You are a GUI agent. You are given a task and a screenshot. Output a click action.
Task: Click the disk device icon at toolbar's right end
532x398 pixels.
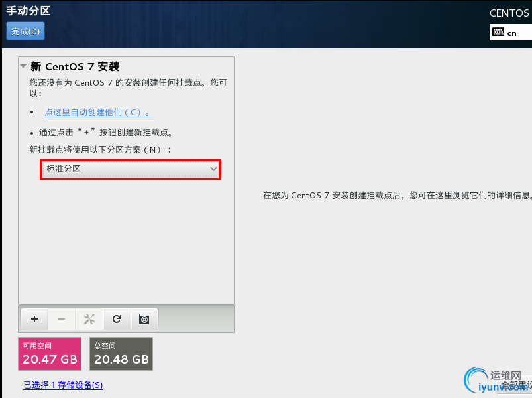click(144, 319)
